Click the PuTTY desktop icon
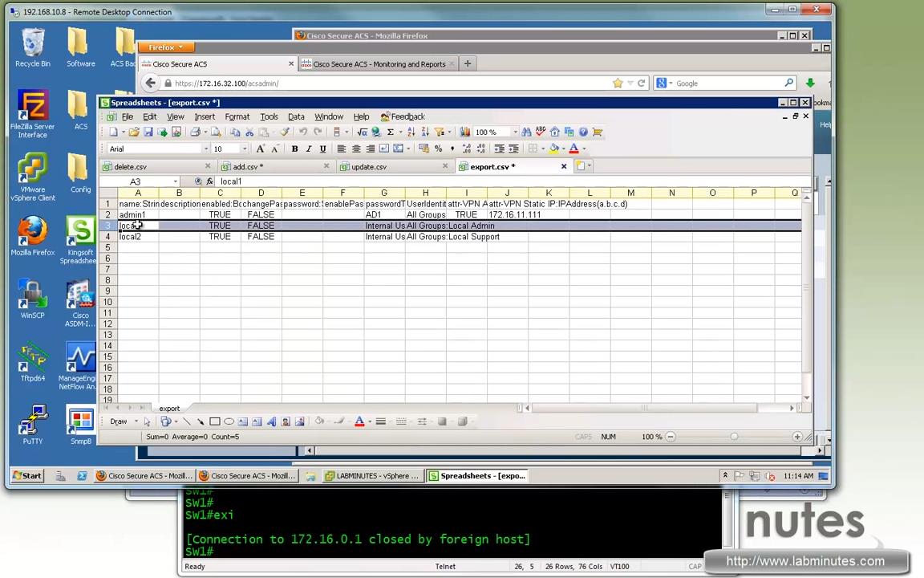This screenshot has width=924, height=578. [32, 425]
